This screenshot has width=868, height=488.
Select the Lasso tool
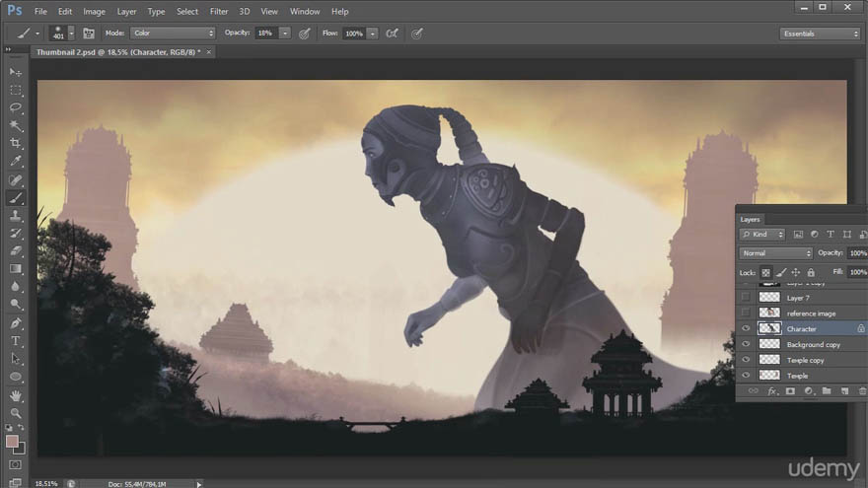(x=16, y=107)
